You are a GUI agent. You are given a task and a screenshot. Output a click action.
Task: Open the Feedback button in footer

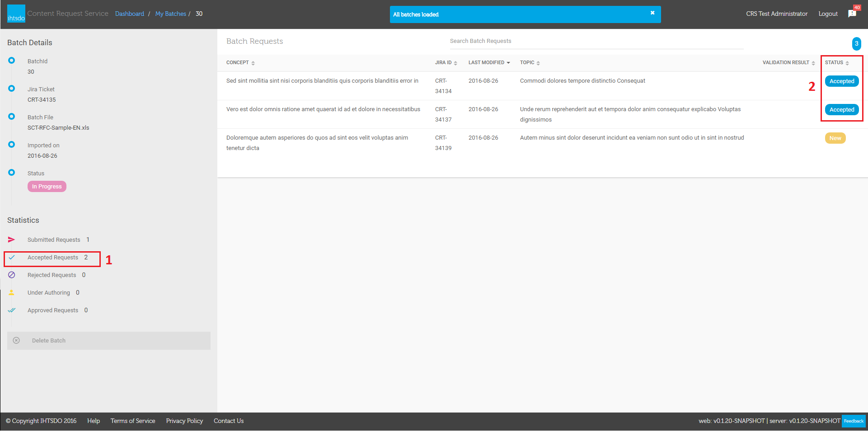[x=854, y=421]
